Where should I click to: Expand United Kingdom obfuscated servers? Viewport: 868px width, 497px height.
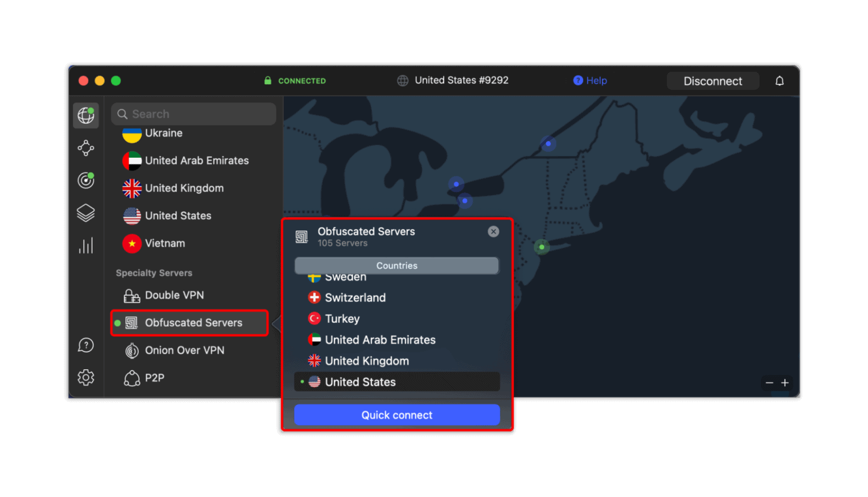[367, 361]
